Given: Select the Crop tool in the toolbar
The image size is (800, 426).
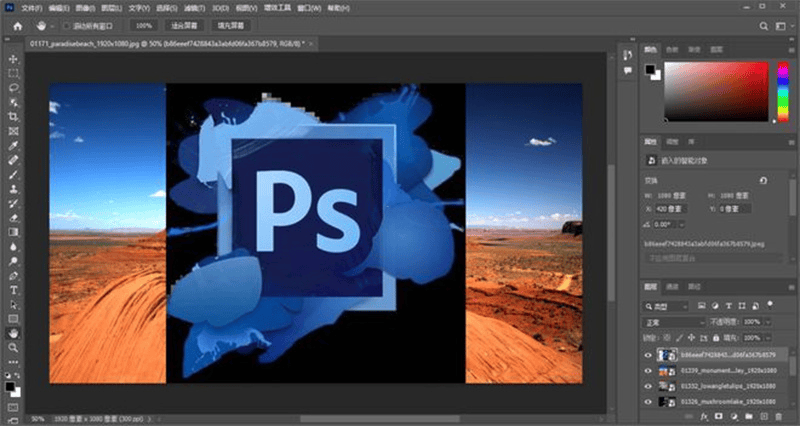Looking at the screenshot, I should 13,117.
